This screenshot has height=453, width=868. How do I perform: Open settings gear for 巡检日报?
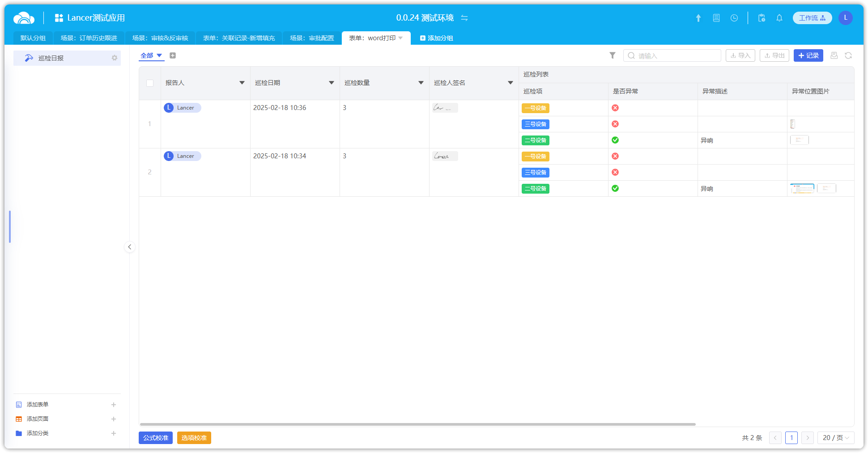(115, 58)
